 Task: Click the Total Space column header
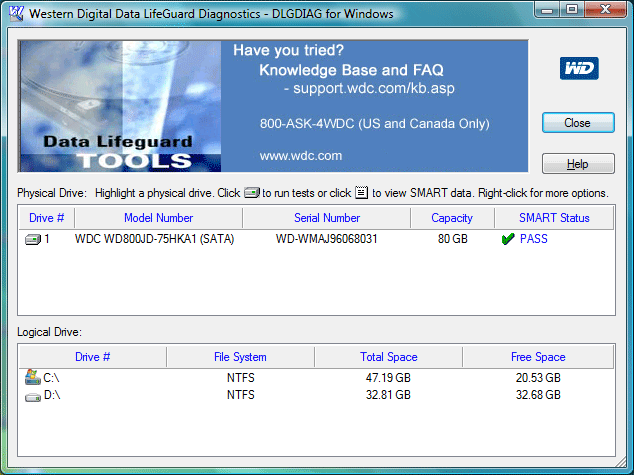point(389,357)
